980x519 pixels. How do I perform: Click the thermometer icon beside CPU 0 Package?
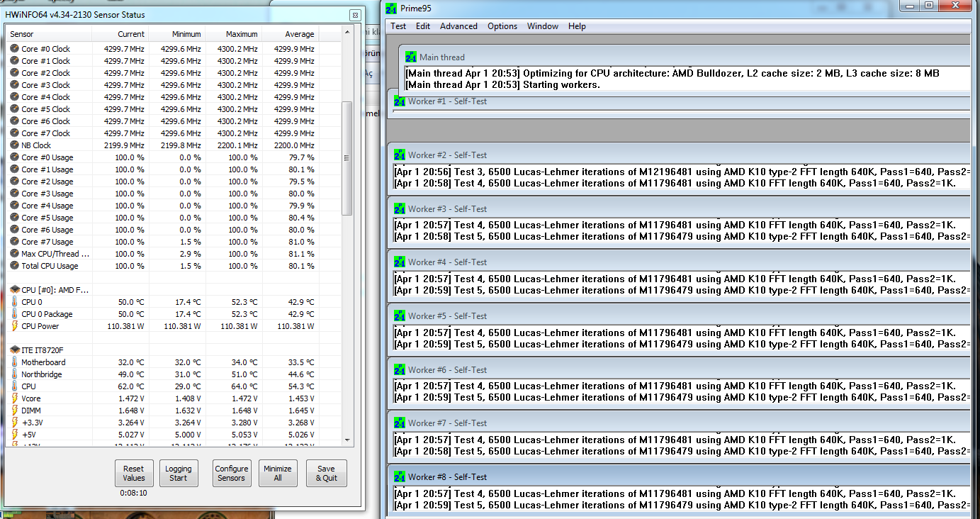click(14, 314)
